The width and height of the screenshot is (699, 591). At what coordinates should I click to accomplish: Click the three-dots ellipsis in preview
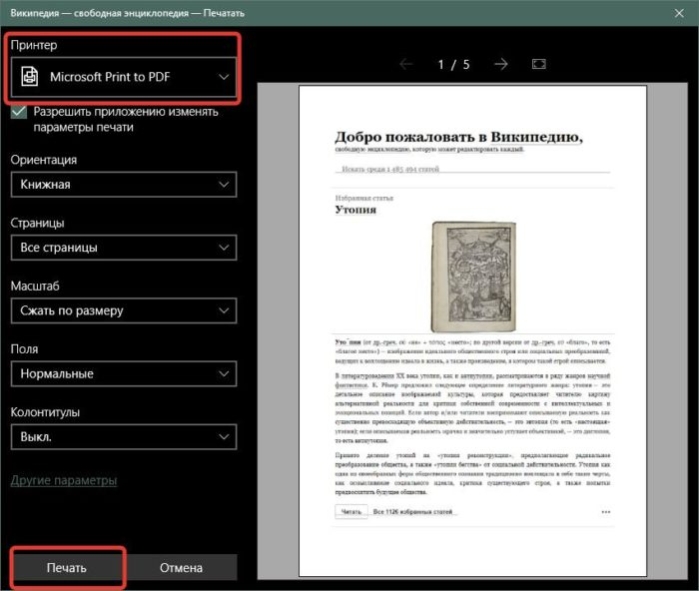605,512
